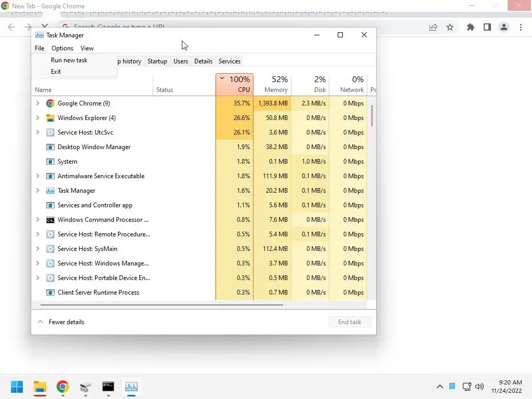
Task: Expand the Task Manager process row
Action: coord(37,191)
